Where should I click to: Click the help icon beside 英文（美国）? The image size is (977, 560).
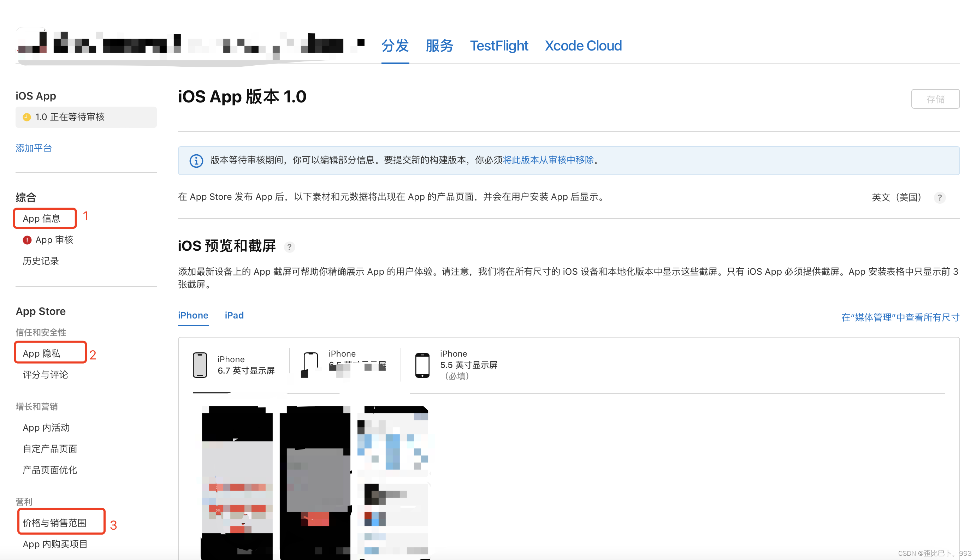point(939,198)
